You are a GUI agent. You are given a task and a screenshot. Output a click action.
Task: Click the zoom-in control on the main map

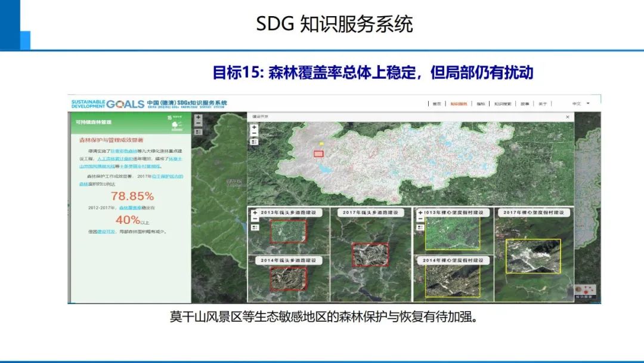click(x=199, y=117)
